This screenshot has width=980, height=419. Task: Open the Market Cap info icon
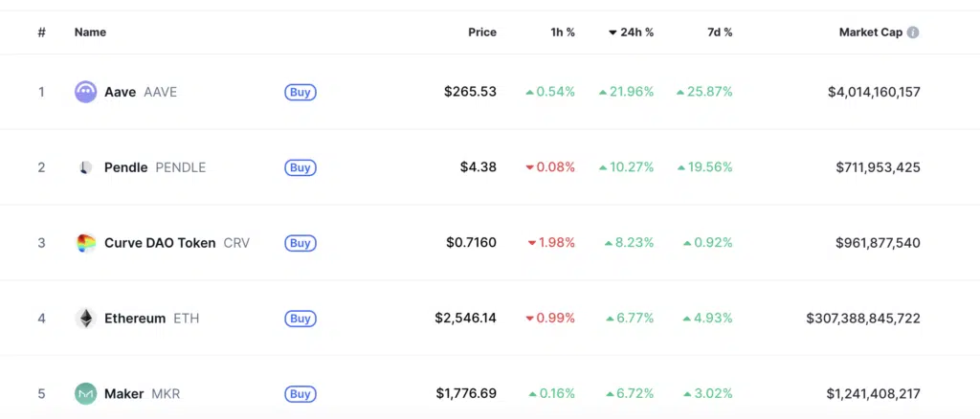[913, 33]
